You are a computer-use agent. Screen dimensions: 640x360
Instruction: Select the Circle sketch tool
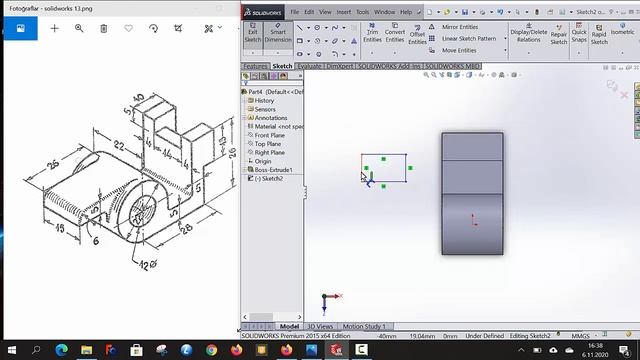[x=317, y=28]
